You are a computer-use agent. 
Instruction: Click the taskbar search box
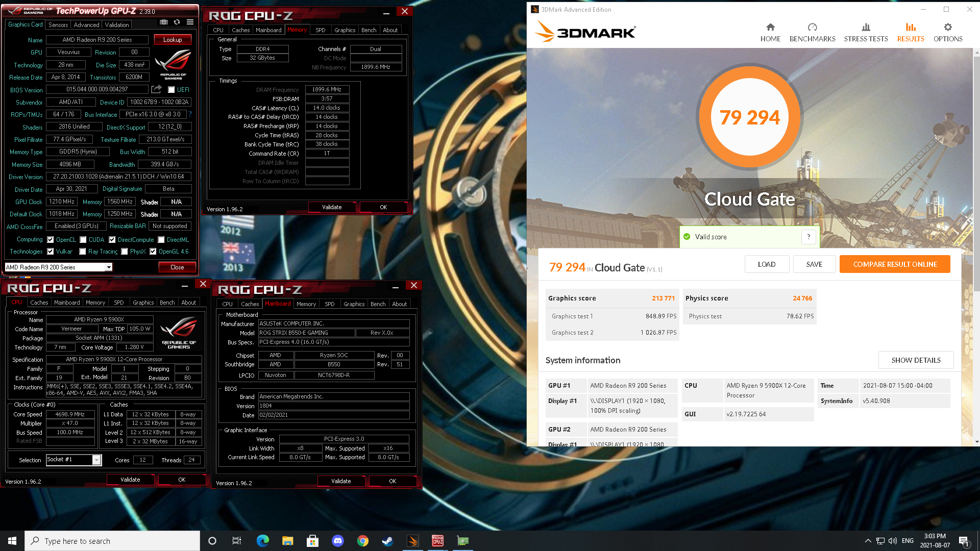pos(112,541)
